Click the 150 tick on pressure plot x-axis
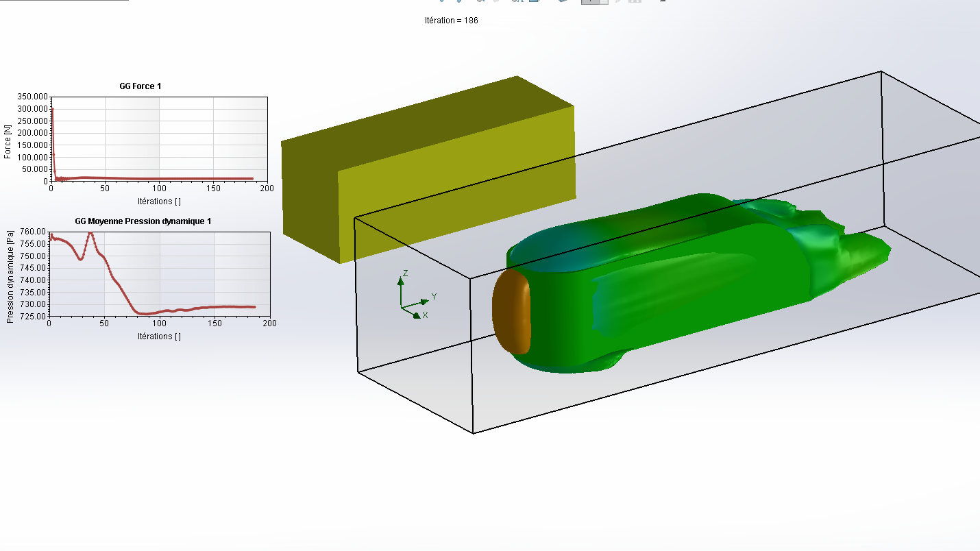The image size is (980, 551). (x=215, y=323)
